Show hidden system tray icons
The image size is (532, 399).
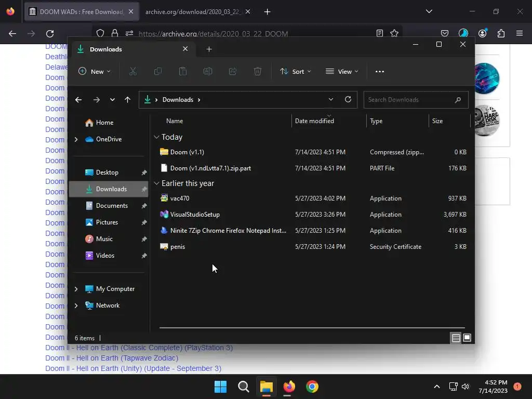point(436,387)
